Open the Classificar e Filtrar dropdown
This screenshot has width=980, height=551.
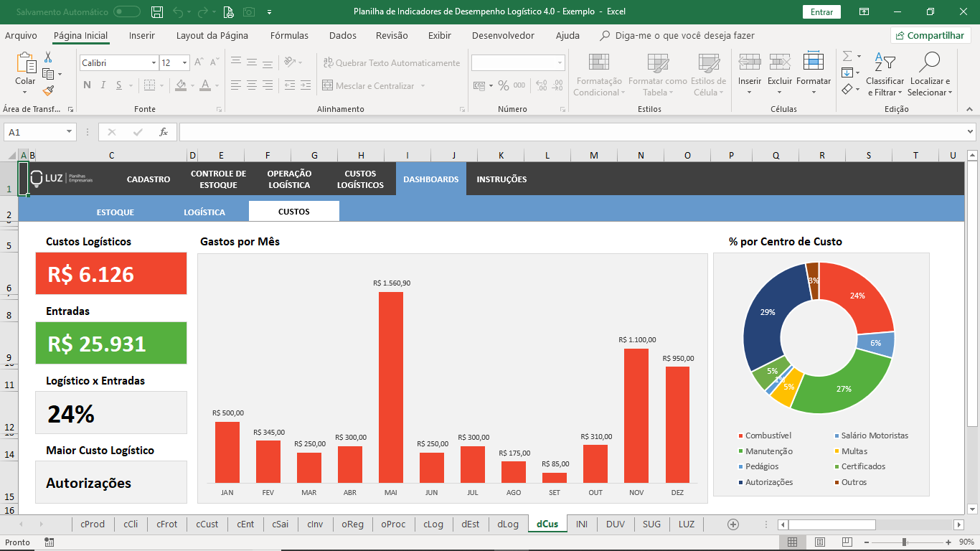coord(885,76)
